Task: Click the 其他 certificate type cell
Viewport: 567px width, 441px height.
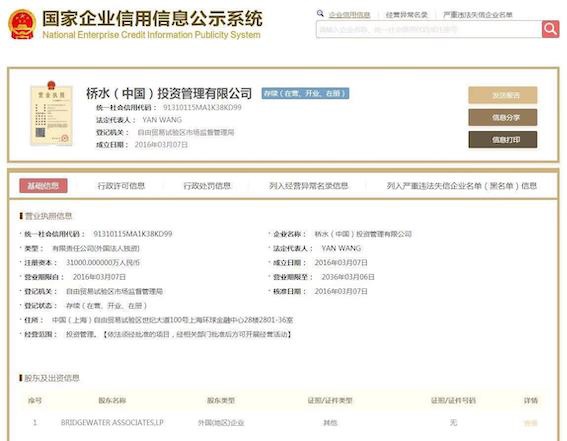Action: pos(330,423)
